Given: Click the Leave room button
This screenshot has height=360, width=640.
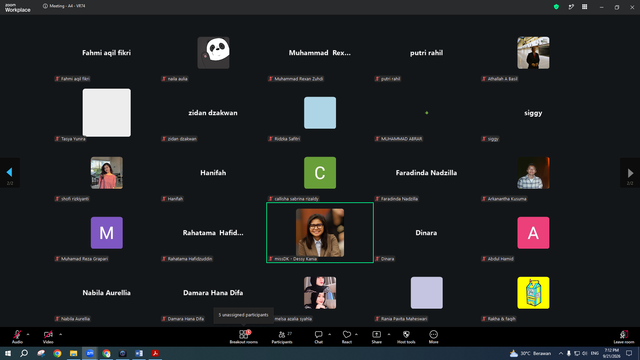Looking at the screenshot, I should [624, 337].
